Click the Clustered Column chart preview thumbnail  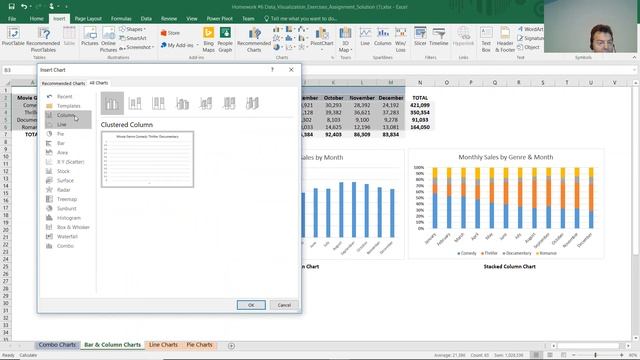click(x=147, y=159)
